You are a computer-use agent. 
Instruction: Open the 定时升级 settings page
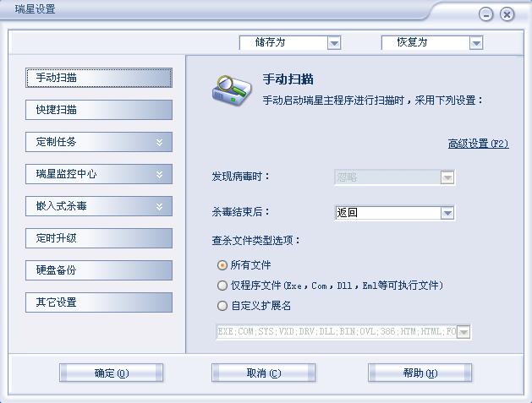[99, 238]
